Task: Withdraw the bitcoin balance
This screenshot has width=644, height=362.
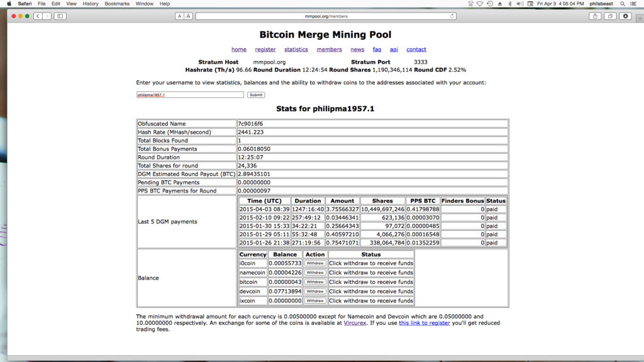Action: coord(315,282)
